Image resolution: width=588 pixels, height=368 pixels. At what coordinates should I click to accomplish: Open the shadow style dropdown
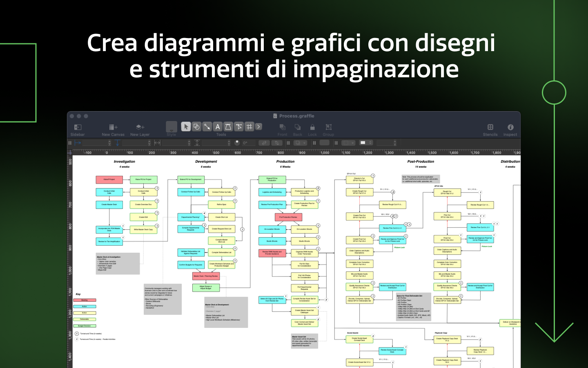click(301, 143)
